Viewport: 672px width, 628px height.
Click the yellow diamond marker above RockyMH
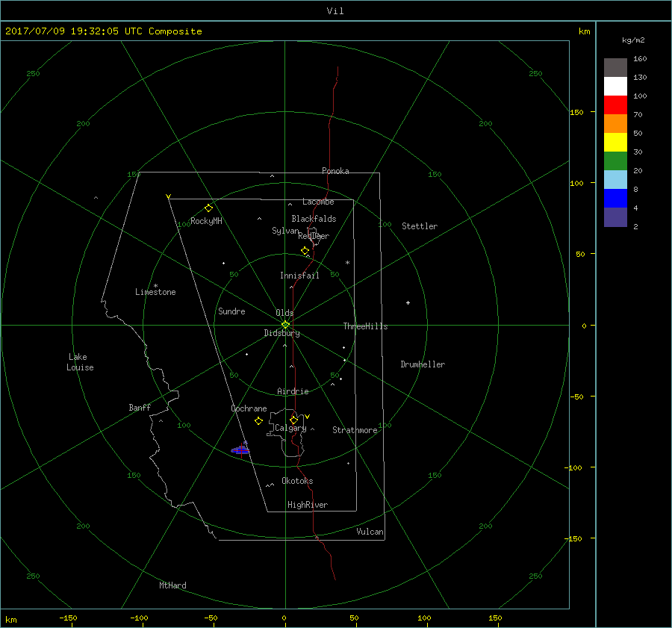[209, 208]
